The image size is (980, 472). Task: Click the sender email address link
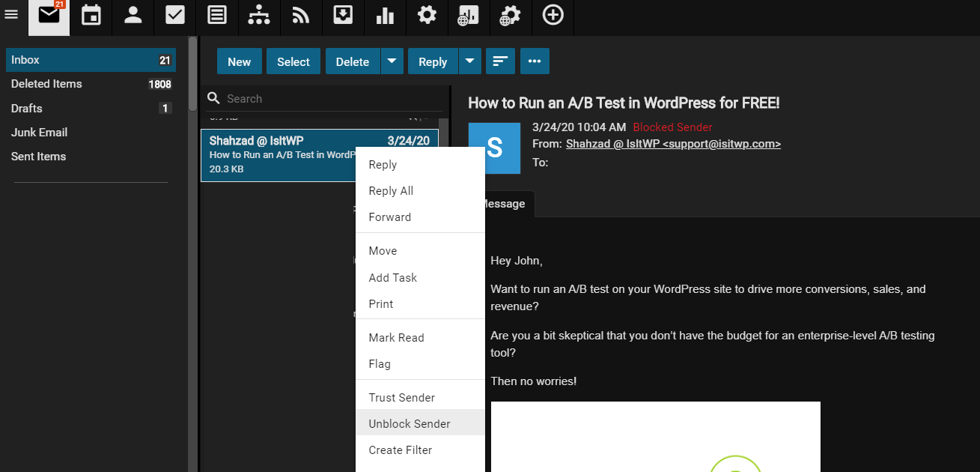[x=673, y=144]
